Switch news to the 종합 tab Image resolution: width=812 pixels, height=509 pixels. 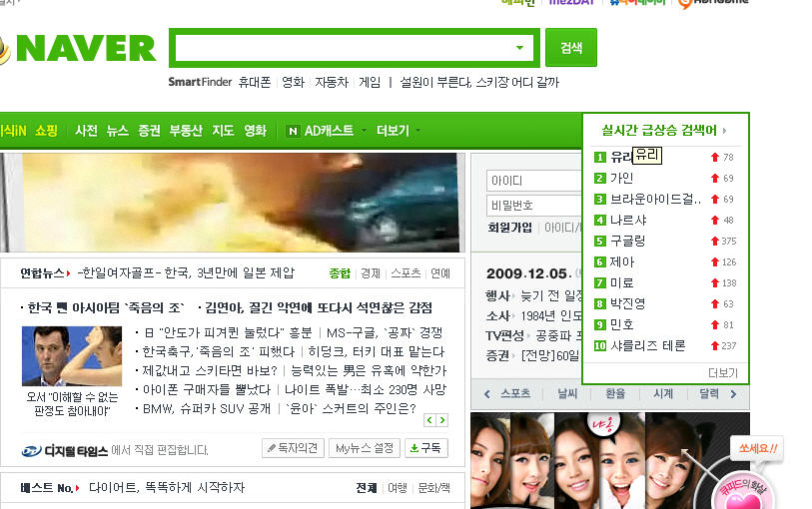(340, 273)
